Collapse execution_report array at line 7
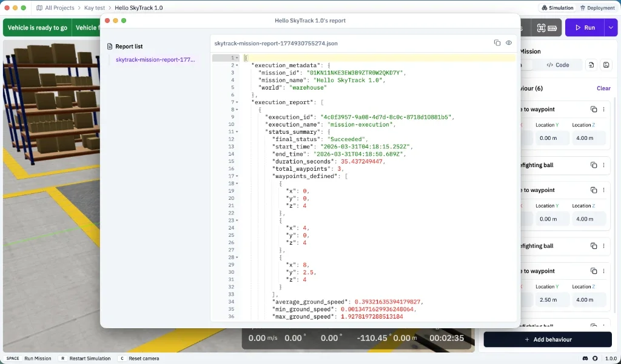 tap(237, 102)
